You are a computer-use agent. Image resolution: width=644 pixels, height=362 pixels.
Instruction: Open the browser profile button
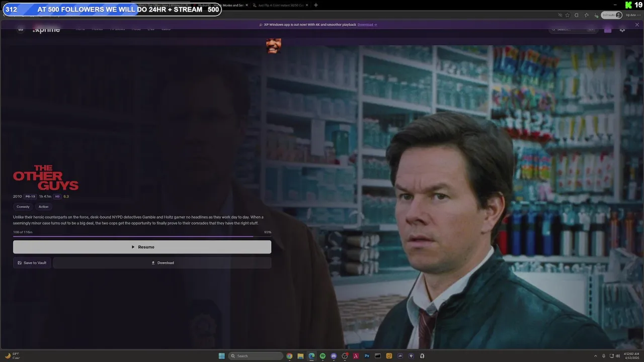pos(612,15)
